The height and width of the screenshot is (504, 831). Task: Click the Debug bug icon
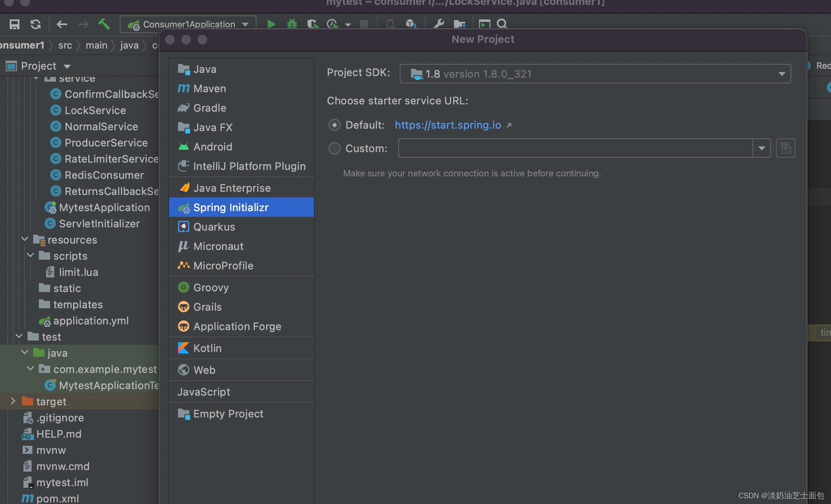tap(292, 24)
